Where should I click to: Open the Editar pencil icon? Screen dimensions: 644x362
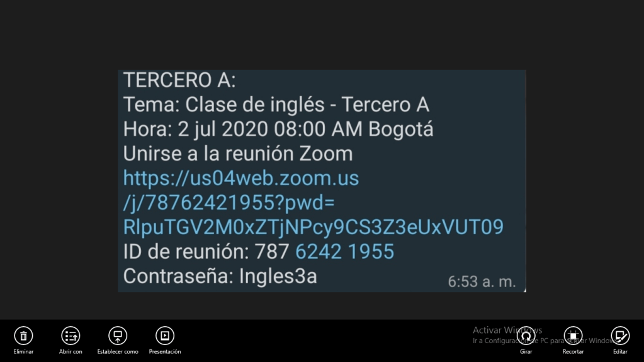[620, 336]
